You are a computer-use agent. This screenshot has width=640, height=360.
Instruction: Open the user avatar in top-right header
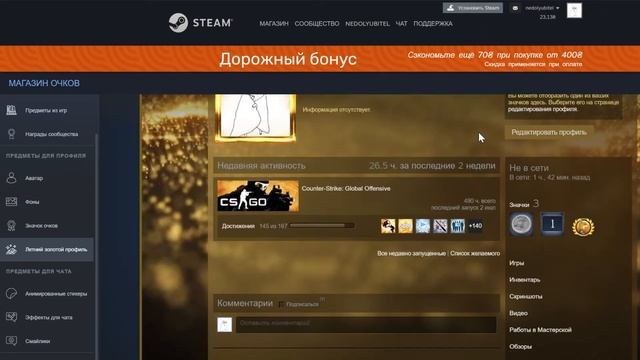pos(574,11)
